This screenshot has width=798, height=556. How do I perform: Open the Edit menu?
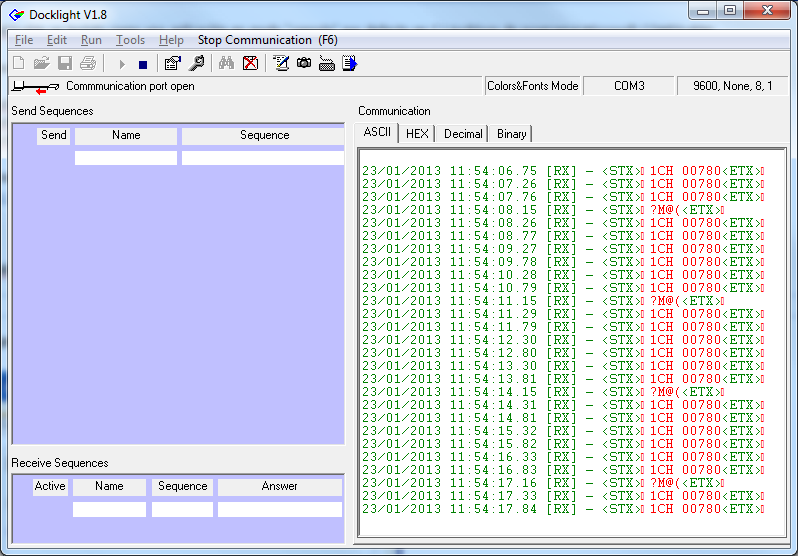[x=56, y=40]
